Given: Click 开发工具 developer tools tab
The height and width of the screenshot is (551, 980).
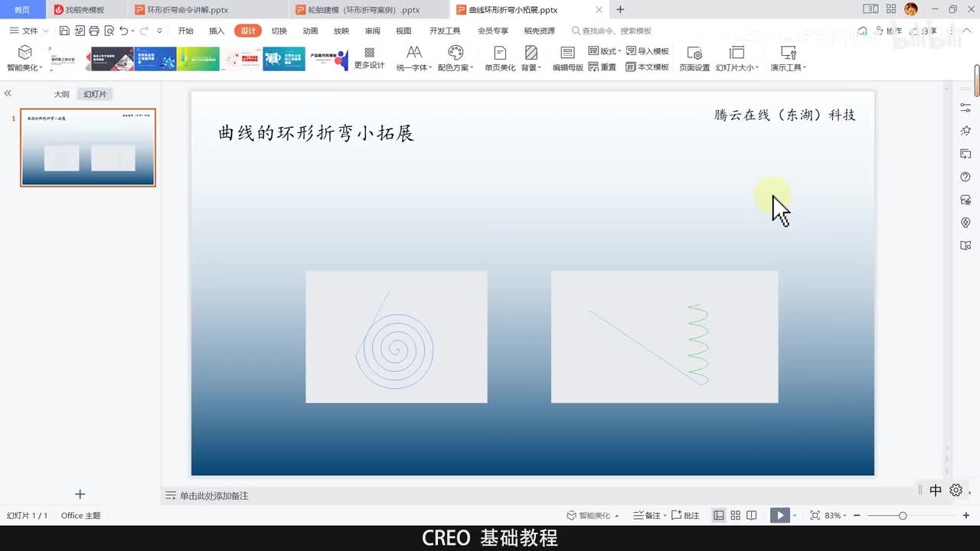Looking at the screenshot, I should click(x=445, y=31).
